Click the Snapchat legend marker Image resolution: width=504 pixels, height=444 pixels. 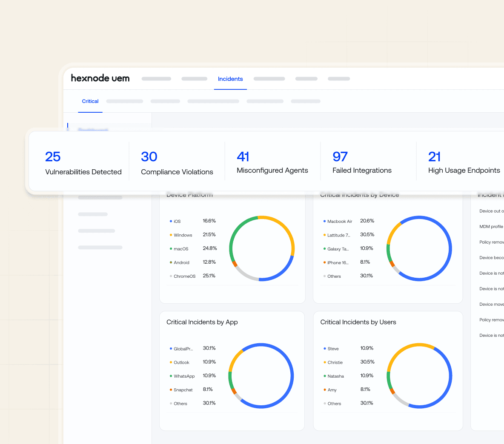pyautogui.click(x=171, y=390)
